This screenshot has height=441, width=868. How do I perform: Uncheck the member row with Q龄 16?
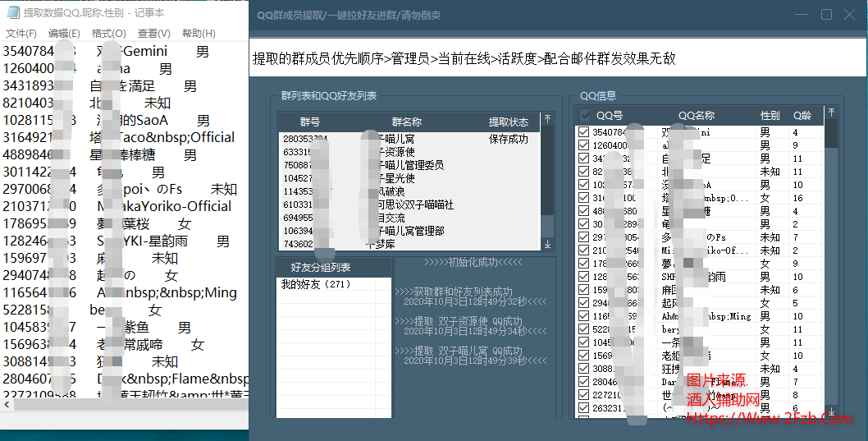coord(583,198)
